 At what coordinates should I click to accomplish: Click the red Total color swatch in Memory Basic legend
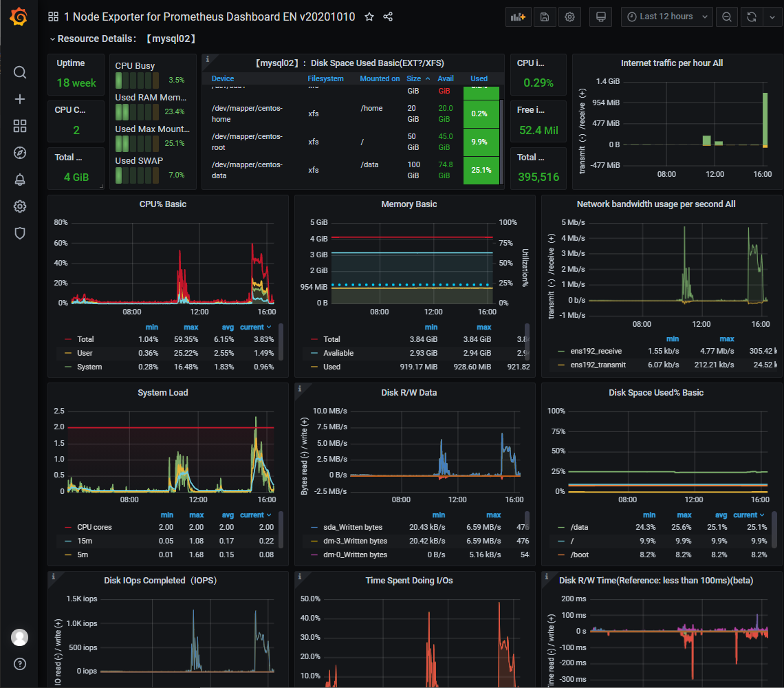(x=314, y=339)
